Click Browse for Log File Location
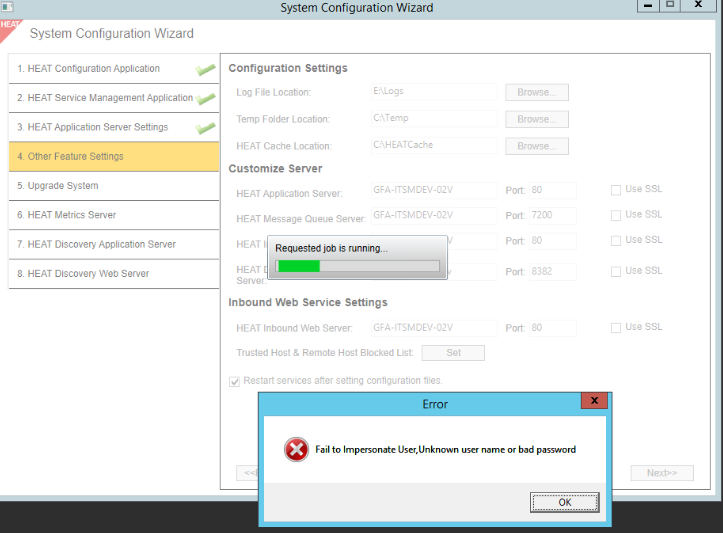This screenshot has height=533, width=723. tap(536, 92)
